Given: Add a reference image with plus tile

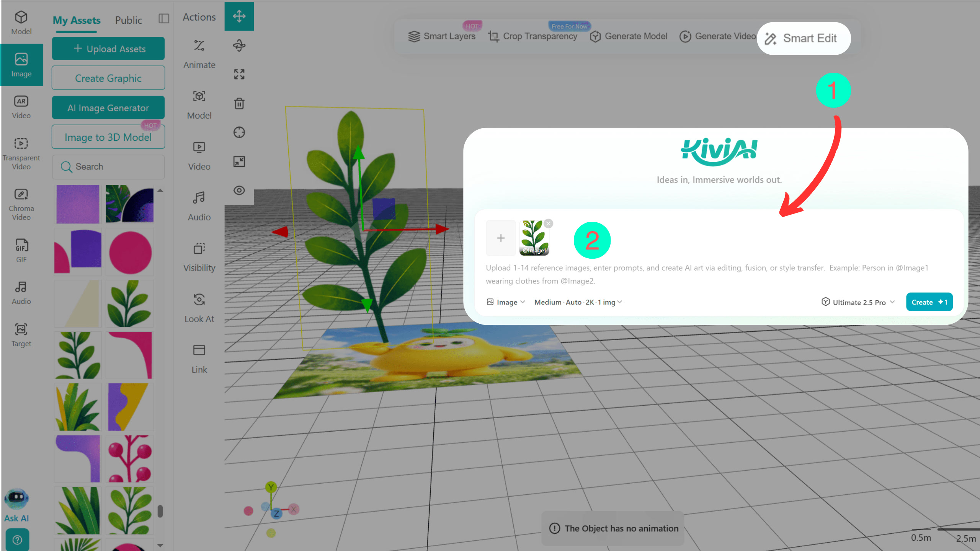Looking at the screenshot, I should (x=501, y=238).
